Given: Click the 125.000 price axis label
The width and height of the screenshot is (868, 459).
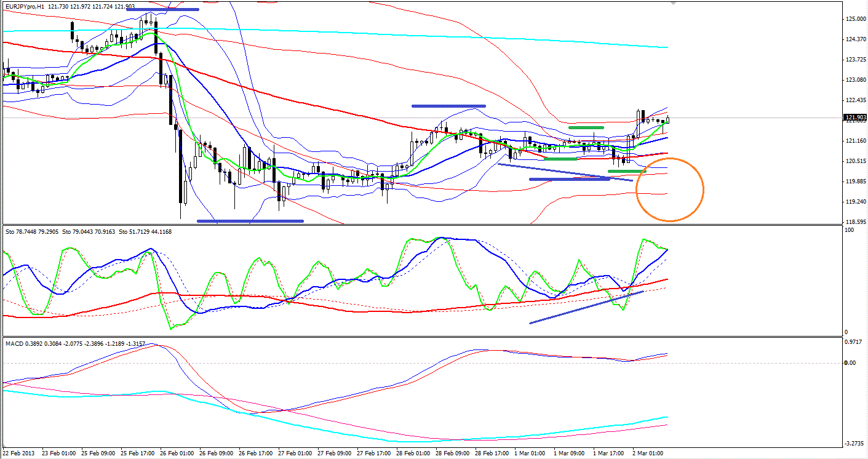Looking at the screenshot, I should [856, 19].
